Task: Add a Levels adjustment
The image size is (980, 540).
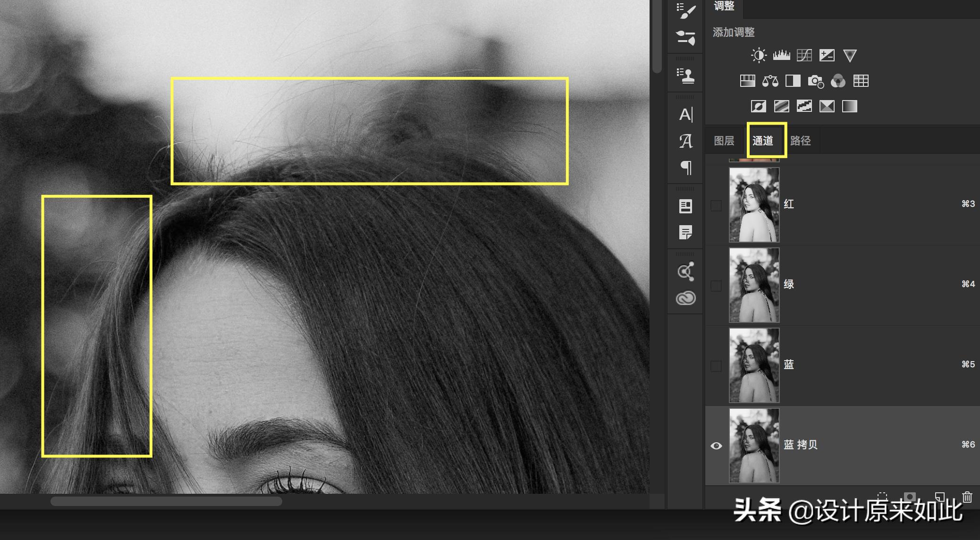Action: pos(781,56)
